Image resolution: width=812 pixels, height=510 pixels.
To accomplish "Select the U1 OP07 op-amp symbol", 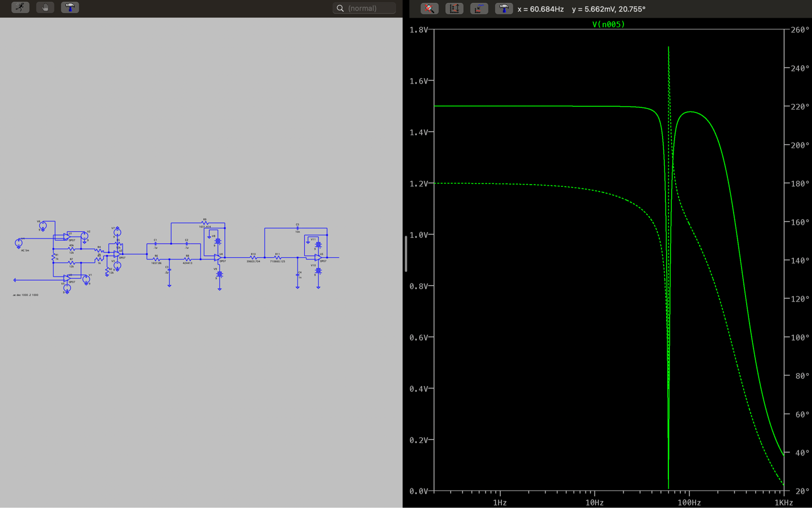I will (67, 237).
